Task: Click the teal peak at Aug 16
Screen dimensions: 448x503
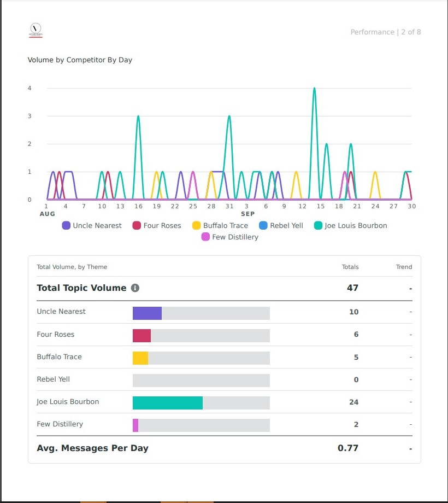Action: (x=138, y=117)
